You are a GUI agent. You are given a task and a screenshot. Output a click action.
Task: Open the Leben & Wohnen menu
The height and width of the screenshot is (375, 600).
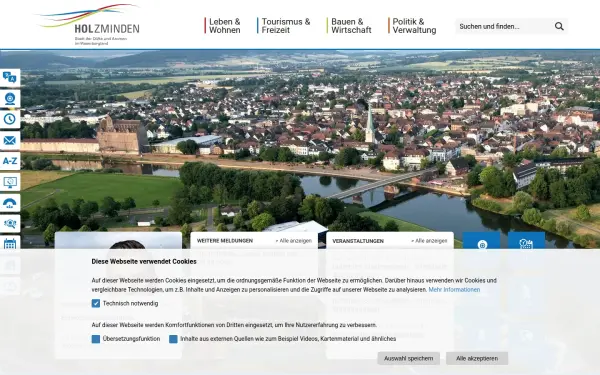click(224, 26)
